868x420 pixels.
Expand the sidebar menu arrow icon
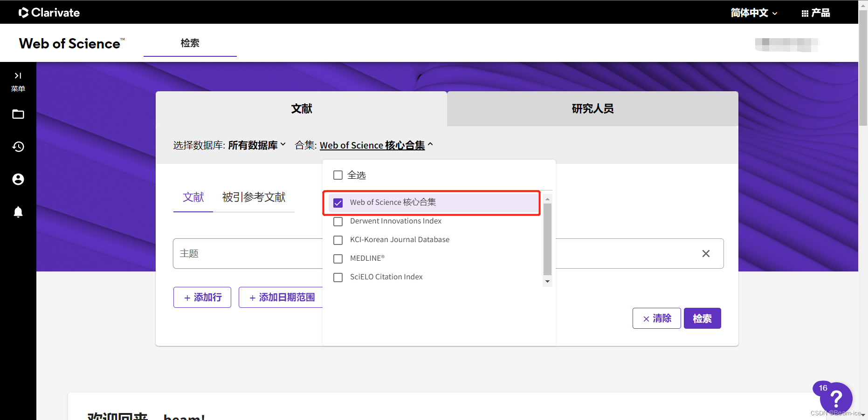(18, 75)
